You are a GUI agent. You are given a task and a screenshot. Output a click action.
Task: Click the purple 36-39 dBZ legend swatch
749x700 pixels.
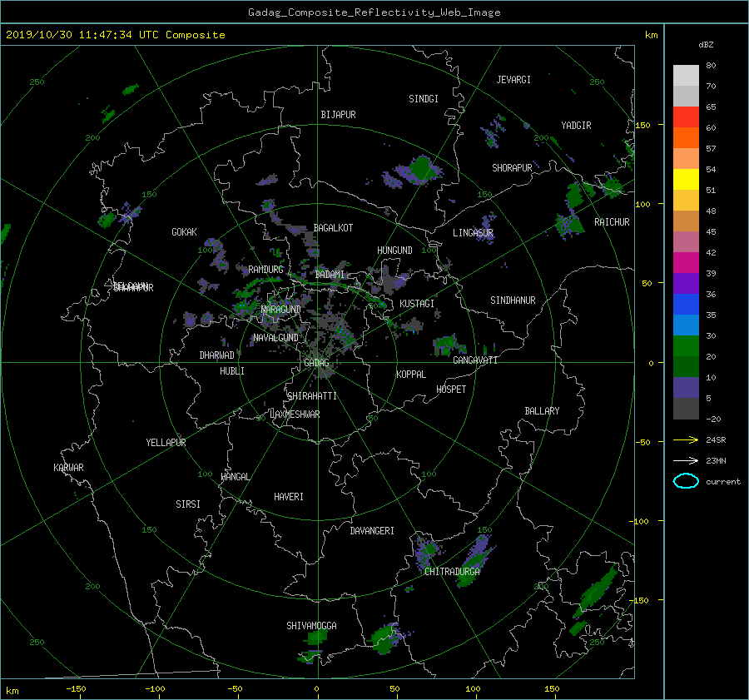pos(686,283)
